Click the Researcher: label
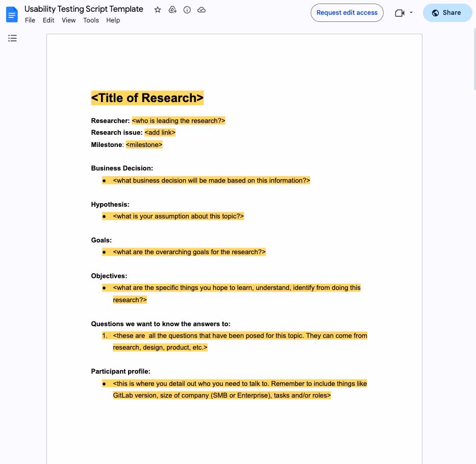The image size is (476, 464). (111, 120)
